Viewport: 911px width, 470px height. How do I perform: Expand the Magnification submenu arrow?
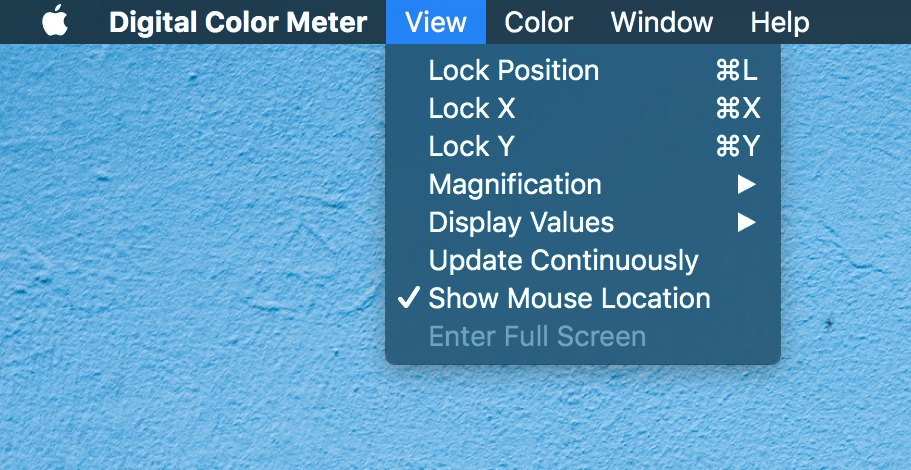pos(747,185)
